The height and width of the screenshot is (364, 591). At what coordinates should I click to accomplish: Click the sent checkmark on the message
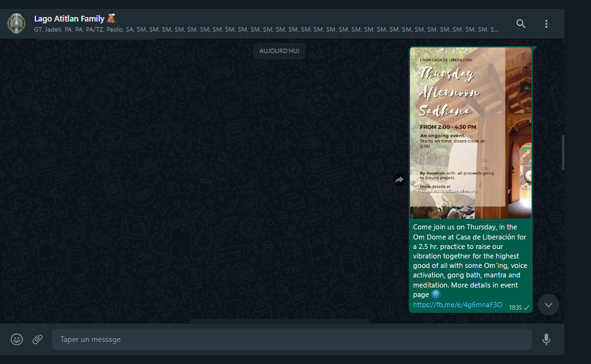pyautogui.click(x=526, y=308)
